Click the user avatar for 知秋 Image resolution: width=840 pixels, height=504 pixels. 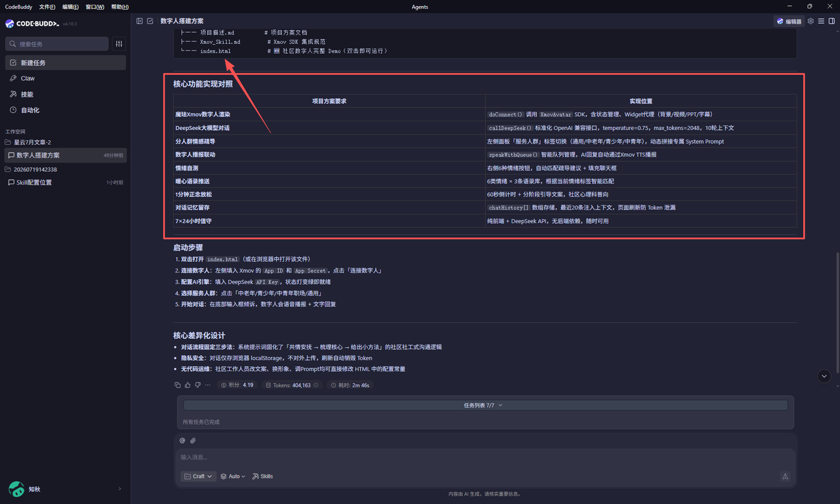(x=16, y=489)
